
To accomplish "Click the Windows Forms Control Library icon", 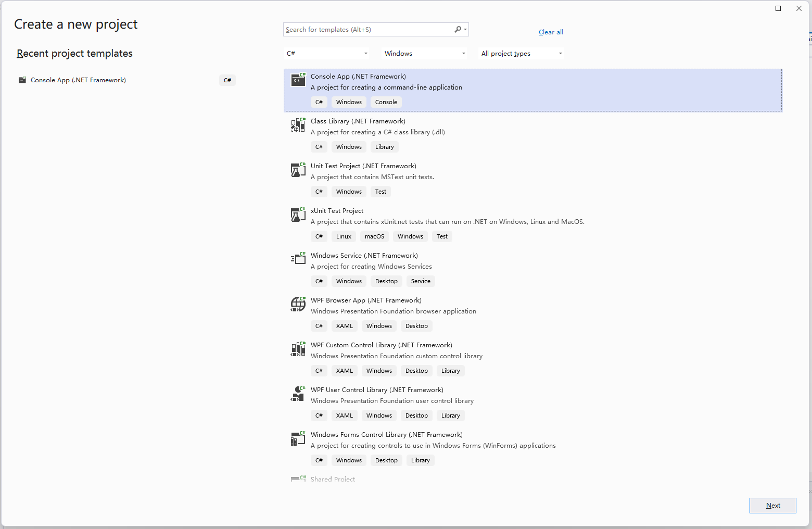I will point(298,438).
